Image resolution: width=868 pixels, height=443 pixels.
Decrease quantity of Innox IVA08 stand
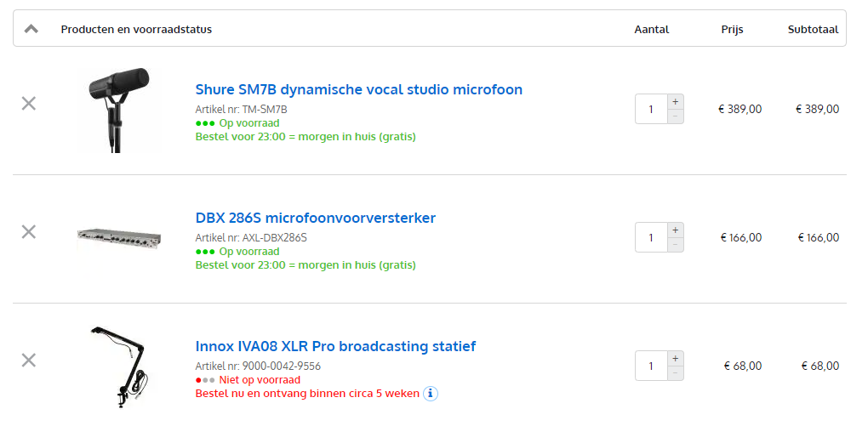676,373
